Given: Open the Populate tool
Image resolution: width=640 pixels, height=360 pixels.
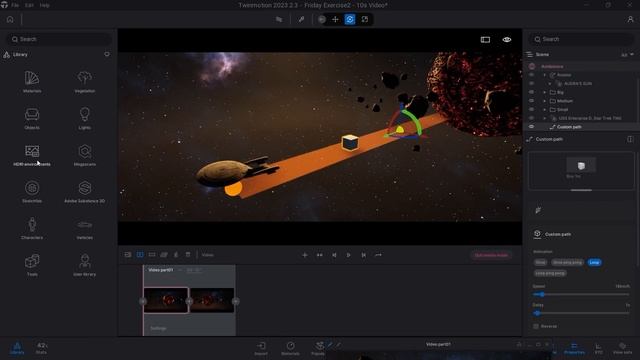Looking at the screenshot, I should 318,348.
